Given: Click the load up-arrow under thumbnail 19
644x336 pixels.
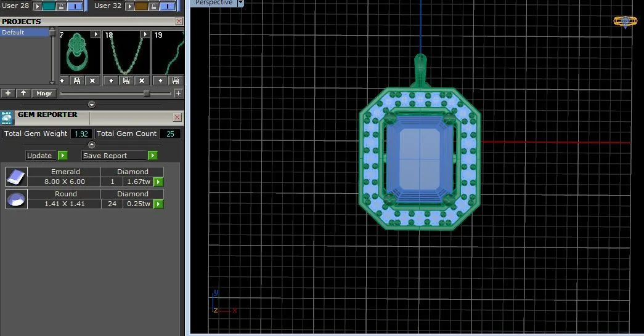Looking at the screenshot, I should point(160,81).
